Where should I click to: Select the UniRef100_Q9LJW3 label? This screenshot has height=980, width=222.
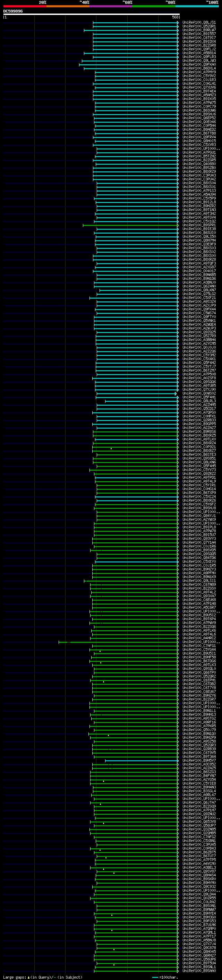(199, 61)
